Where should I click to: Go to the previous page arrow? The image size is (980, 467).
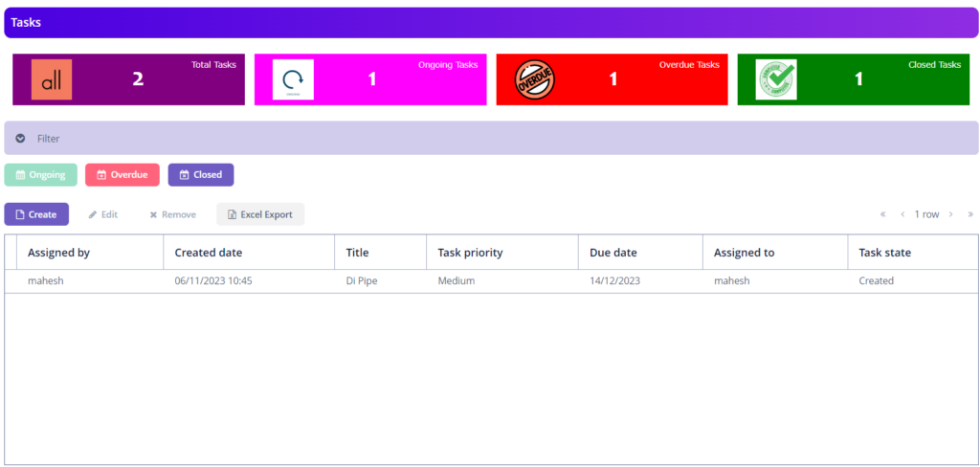[x=902, y=214]
